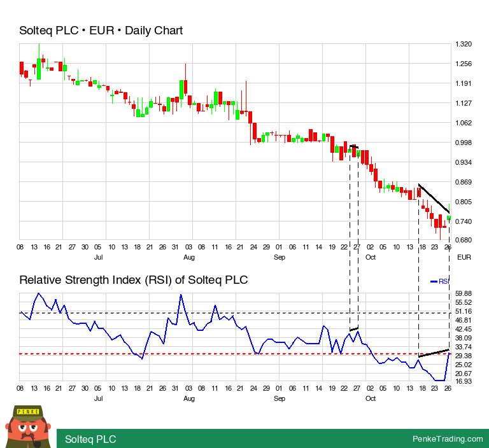
Task: Click the 0.740 price axis label
Action: [464, 221]
